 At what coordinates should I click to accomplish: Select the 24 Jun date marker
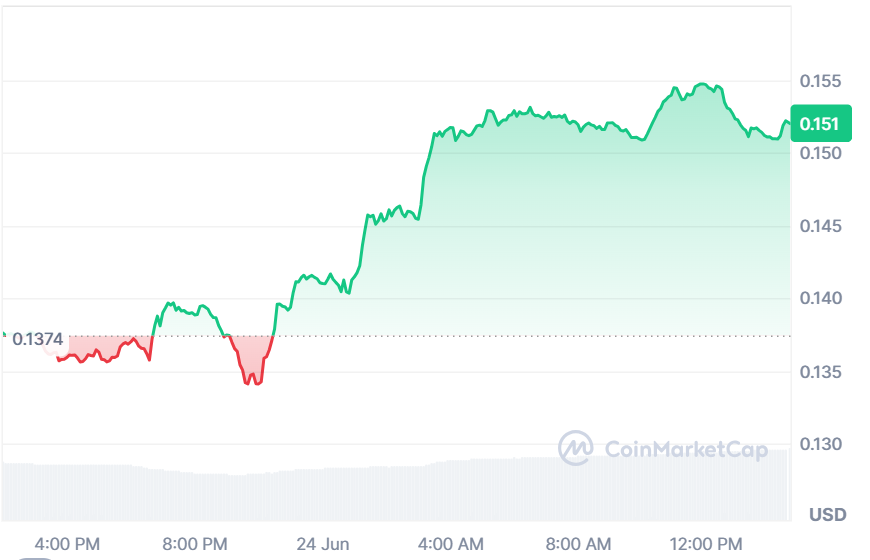322,544
